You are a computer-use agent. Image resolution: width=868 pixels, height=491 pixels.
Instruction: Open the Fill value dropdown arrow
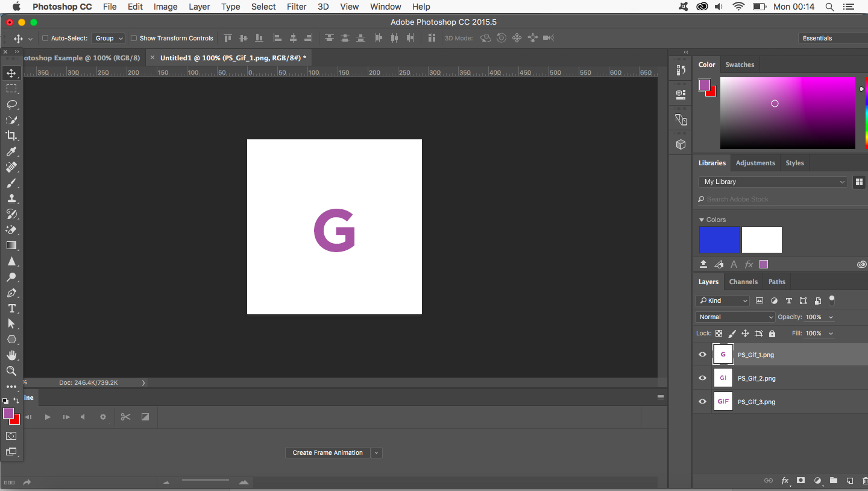point(831,334)
